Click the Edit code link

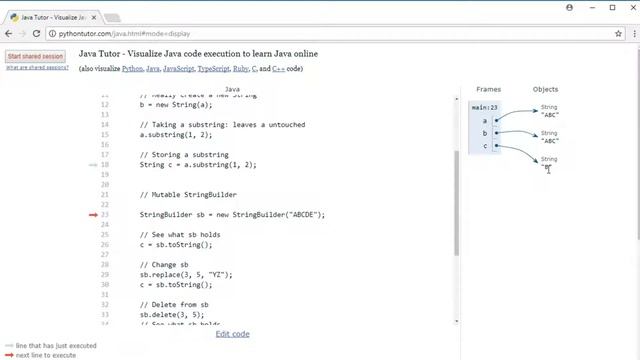point(232,334)
